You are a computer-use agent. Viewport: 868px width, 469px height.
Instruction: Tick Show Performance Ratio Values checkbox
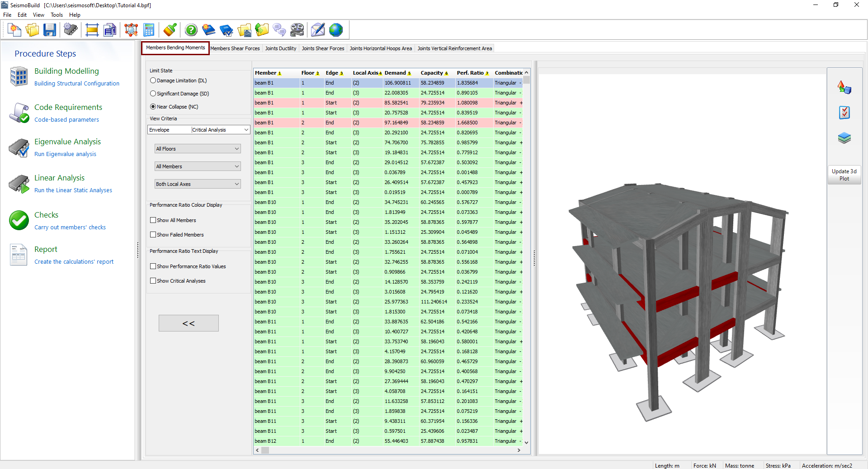pos(153,266)
